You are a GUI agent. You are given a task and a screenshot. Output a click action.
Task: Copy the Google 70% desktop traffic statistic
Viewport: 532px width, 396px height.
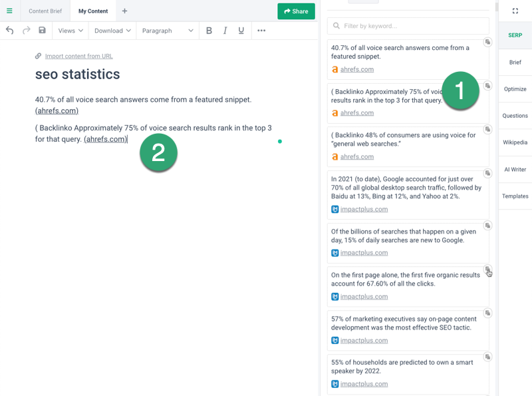487,173
